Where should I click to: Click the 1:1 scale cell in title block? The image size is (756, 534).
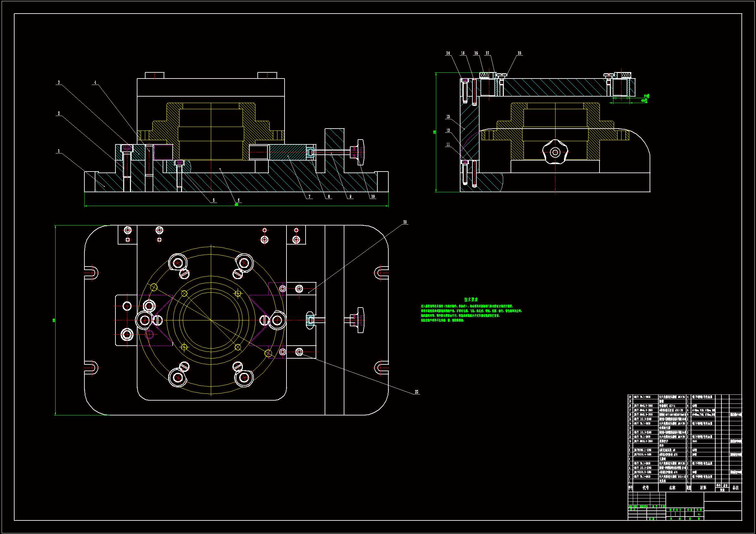click(x=699, y=514)
